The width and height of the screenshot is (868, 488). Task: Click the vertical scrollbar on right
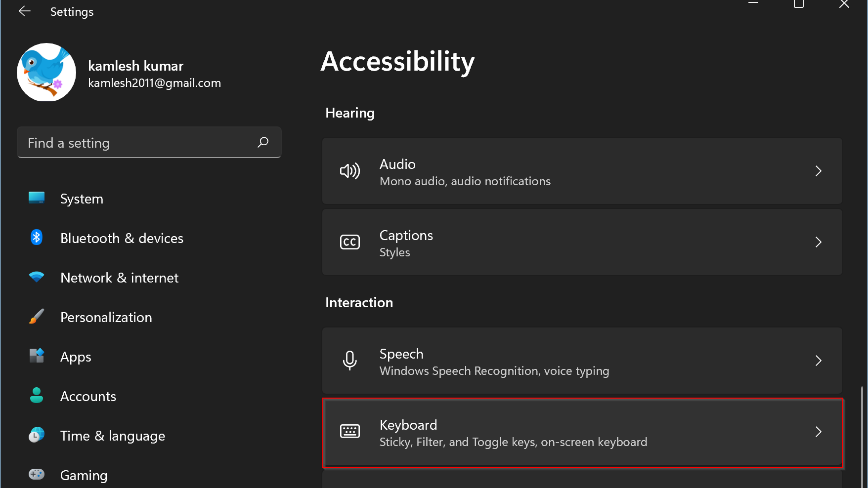point(862,435)
